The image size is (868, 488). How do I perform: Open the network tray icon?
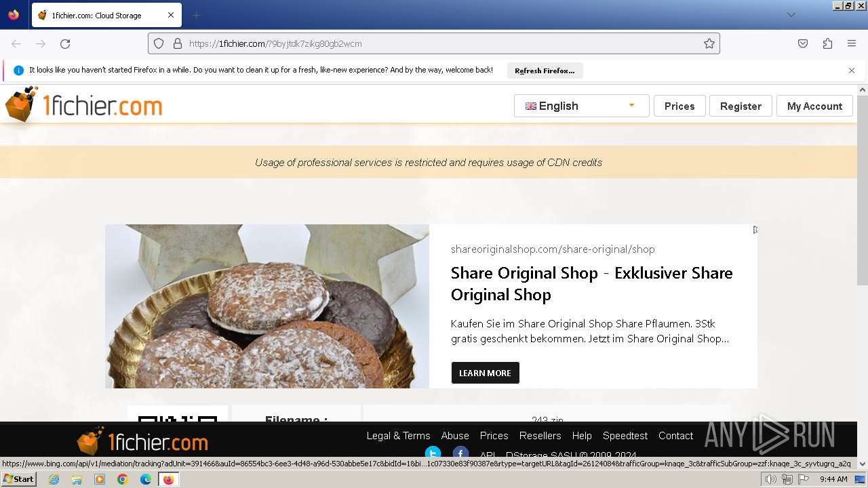pyautogui.click(x=787, y=479)
